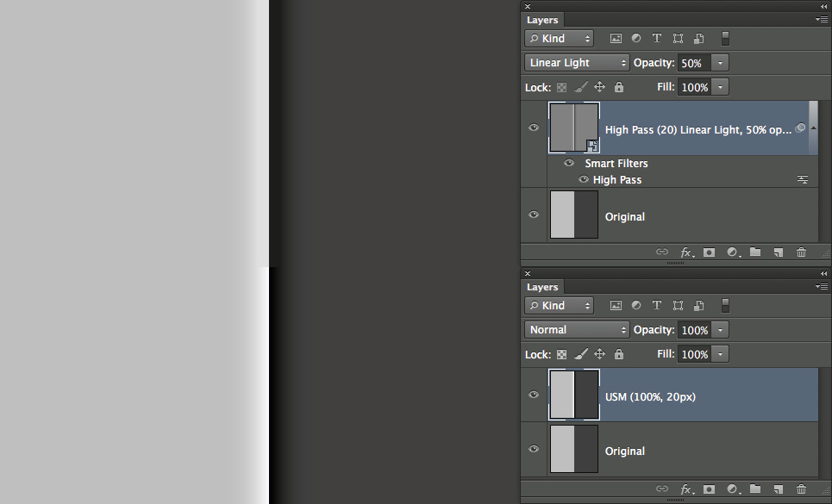Click the type layer filter icon beside Linear Light panel's Kind

pos(657,39)
